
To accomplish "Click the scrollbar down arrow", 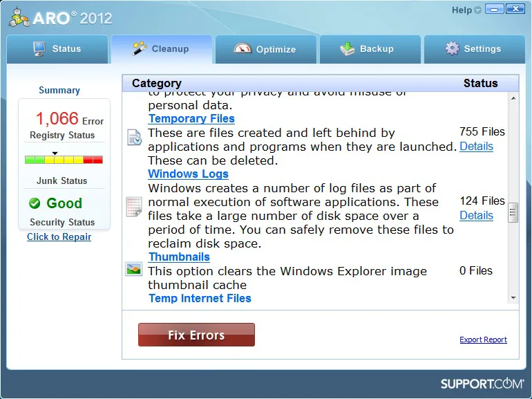I will (x=513, y=298).
